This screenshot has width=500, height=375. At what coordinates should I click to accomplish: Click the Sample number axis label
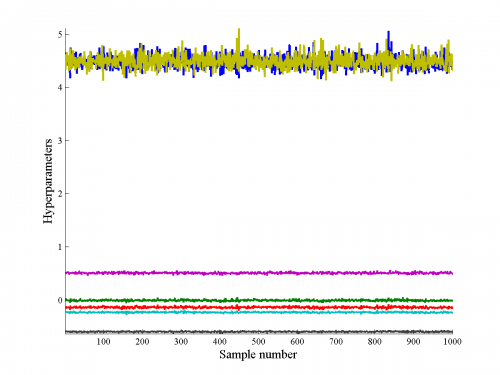258,354
